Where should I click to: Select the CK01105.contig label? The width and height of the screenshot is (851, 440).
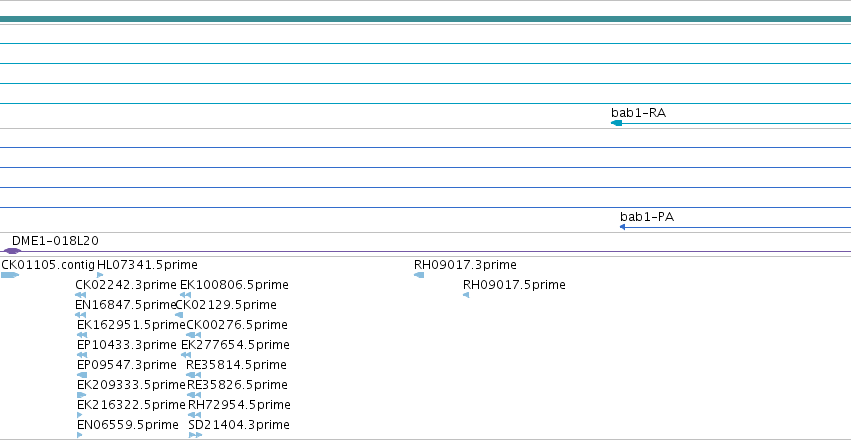[x=48, y=265]
